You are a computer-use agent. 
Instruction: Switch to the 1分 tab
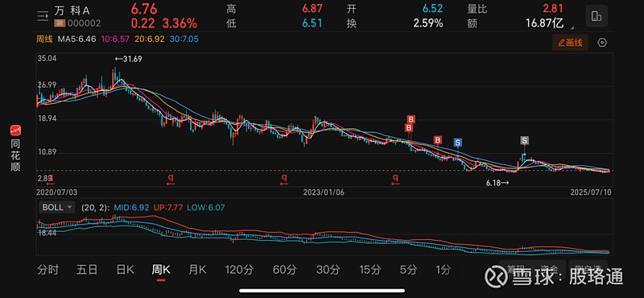coord(443,270)
